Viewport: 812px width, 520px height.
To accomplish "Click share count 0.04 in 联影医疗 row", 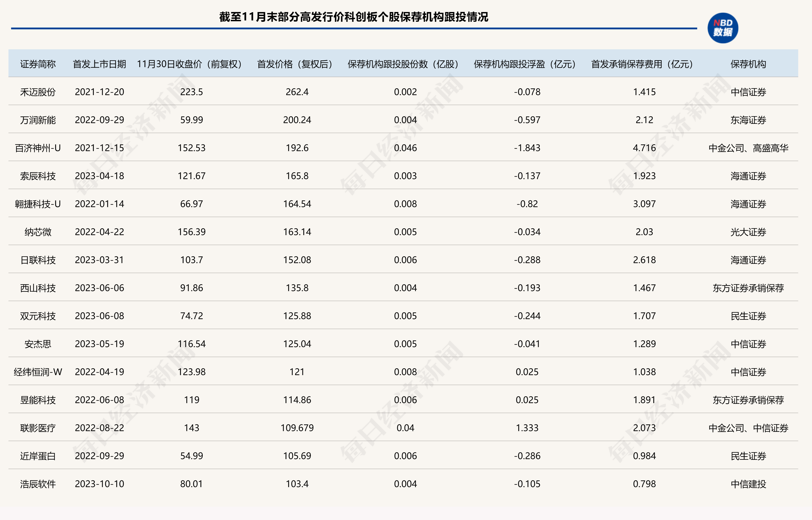I will pos(405,428).
